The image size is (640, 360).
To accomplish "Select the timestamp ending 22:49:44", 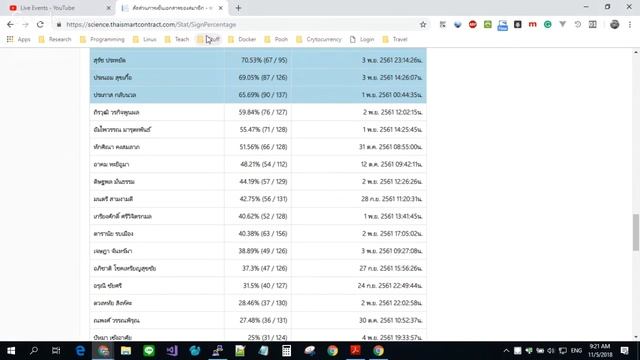I will pyautogui.click(x=390, y=285).
